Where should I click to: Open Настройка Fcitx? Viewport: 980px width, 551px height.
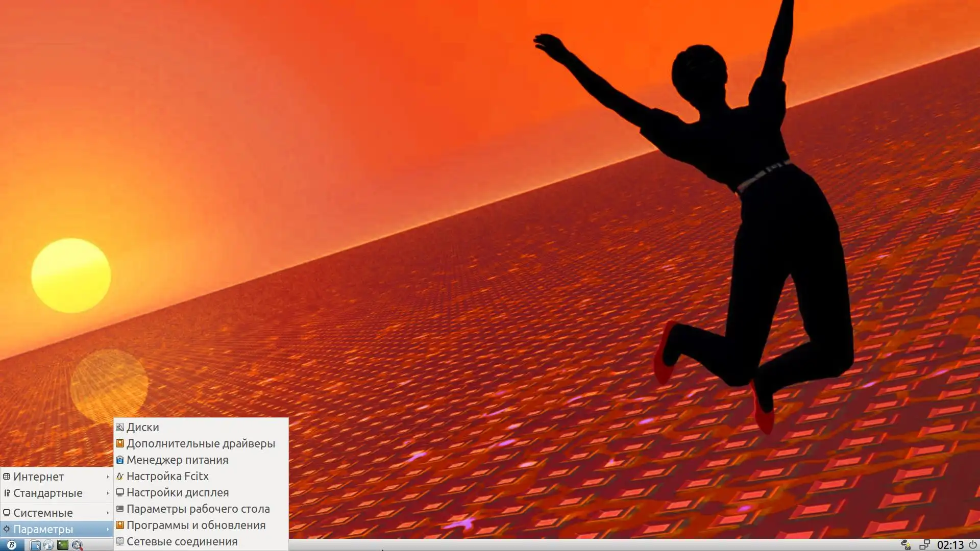click(167, 476)
